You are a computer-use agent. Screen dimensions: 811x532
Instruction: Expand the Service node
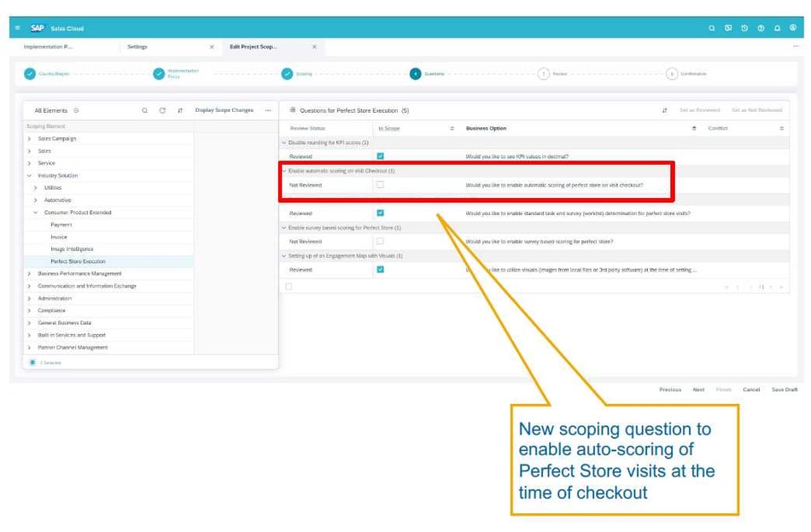[x=29, y=163]
